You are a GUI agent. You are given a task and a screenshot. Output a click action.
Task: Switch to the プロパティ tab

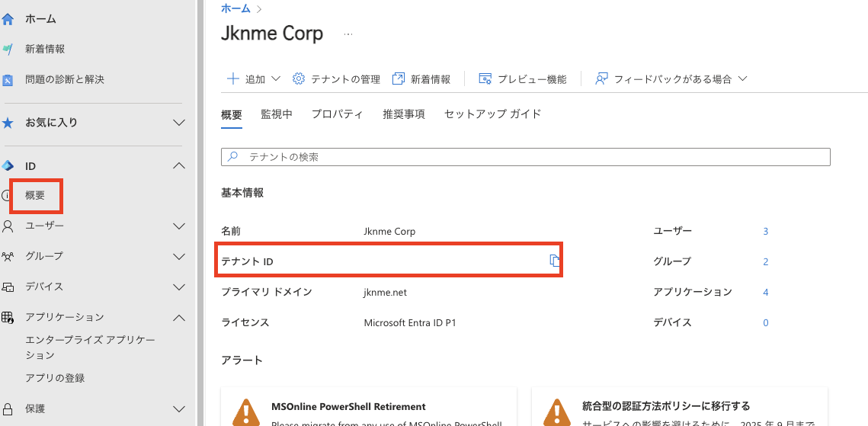(337, 114)
